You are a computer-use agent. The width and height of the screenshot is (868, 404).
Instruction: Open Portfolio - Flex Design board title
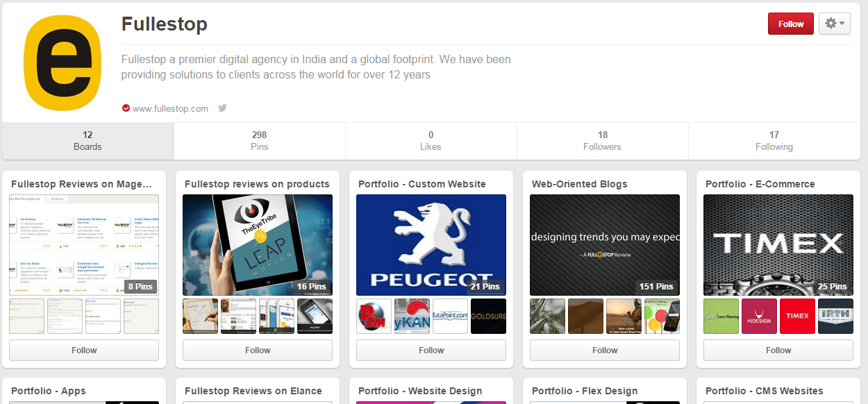click(x=585, y=391)
